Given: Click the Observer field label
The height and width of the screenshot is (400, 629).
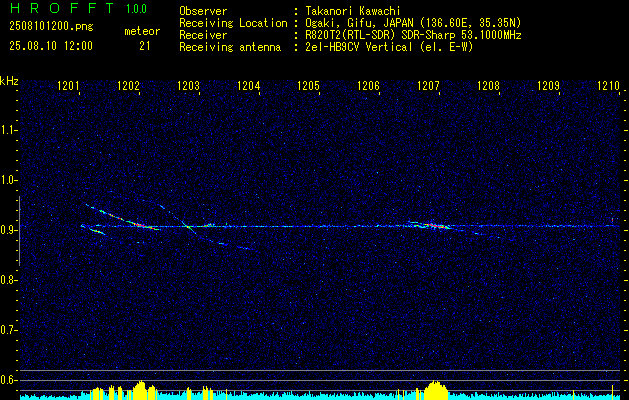Looking at the screenshot, I should point(203,12).
